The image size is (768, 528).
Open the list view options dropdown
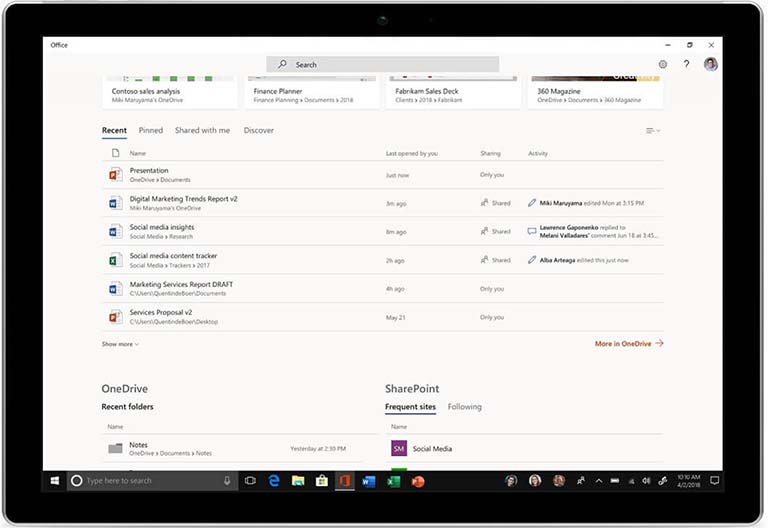(x=653, y=131)
